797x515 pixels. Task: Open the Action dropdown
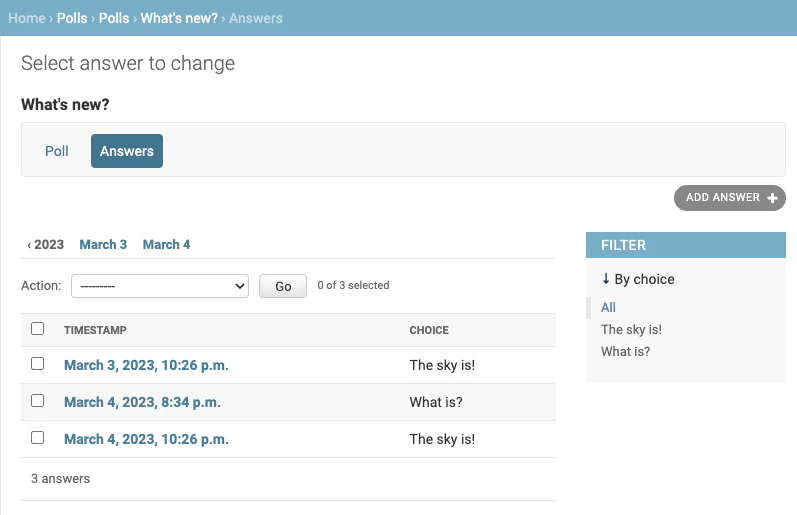pos(160,286)
